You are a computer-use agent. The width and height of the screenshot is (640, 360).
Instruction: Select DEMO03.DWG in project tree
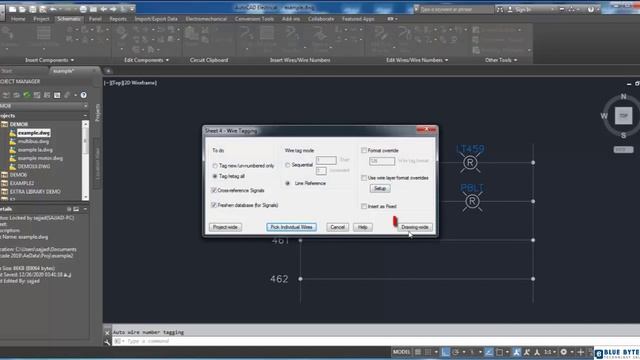[x=34, y=167]
